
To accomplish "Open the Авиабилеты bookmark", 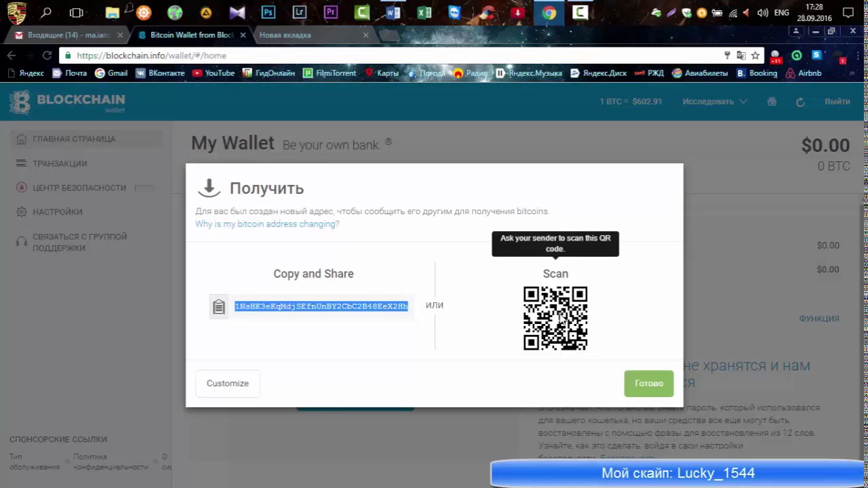I will 700,73.
